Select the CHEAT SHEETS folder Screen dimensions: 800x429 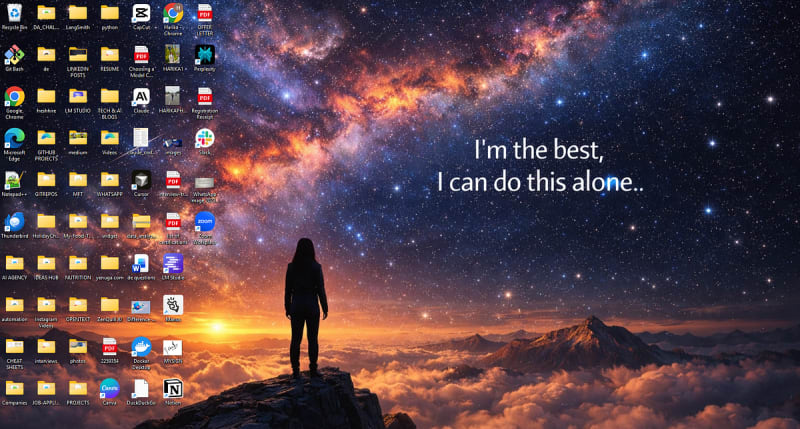[14, 347]
